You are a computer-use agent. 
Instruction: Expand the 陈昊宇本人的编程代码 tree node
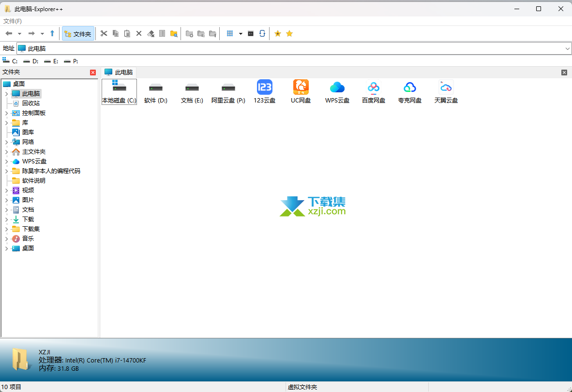point(7,171)
